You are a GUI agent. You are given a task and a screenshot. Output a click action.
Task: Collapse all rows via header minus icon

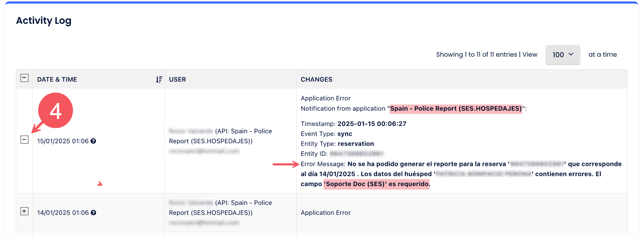click(24, 78)
